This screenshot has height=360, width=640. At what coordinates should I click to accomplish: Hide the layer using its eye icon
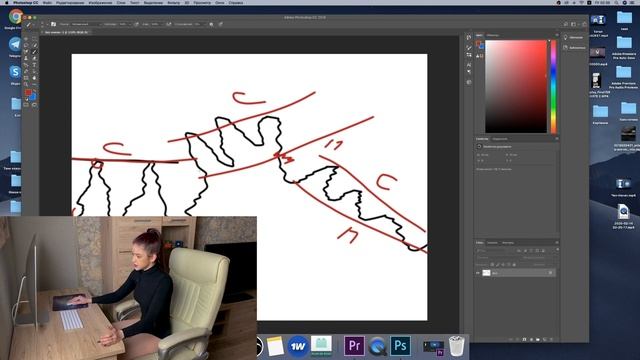[x=478, y=273]
